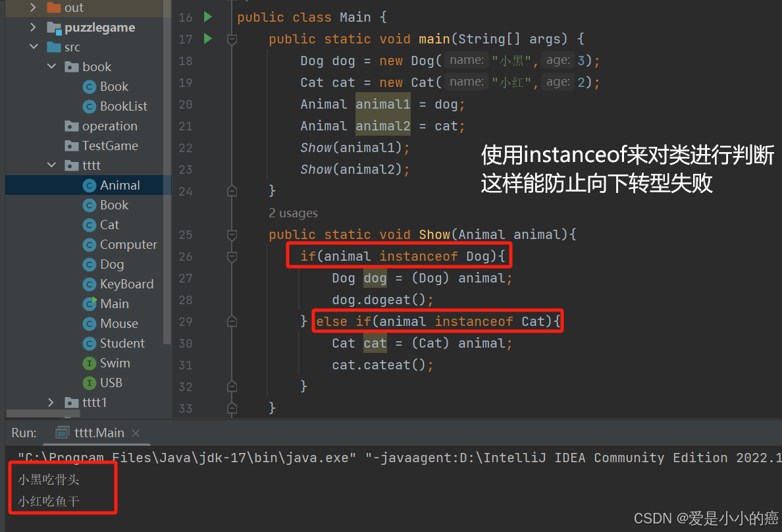Screen dimensions: 782x532
Task: Open the Computer class file
Action: click(128, 244)
